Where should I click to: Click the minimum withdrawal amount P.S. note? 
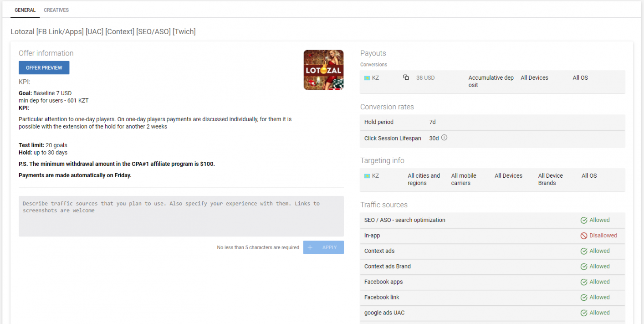(117, 164)
